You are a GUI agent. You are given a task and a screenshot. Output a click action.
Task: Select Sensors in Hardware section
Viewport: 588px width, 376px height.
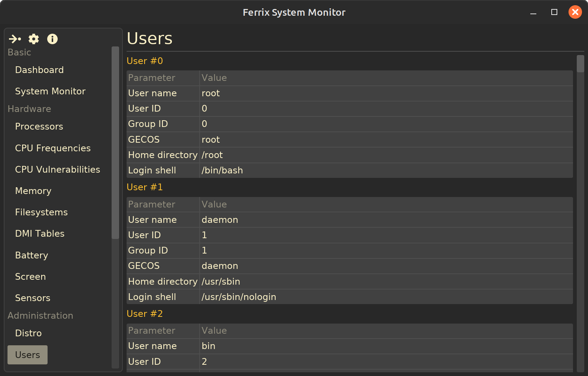pos(33,298)
